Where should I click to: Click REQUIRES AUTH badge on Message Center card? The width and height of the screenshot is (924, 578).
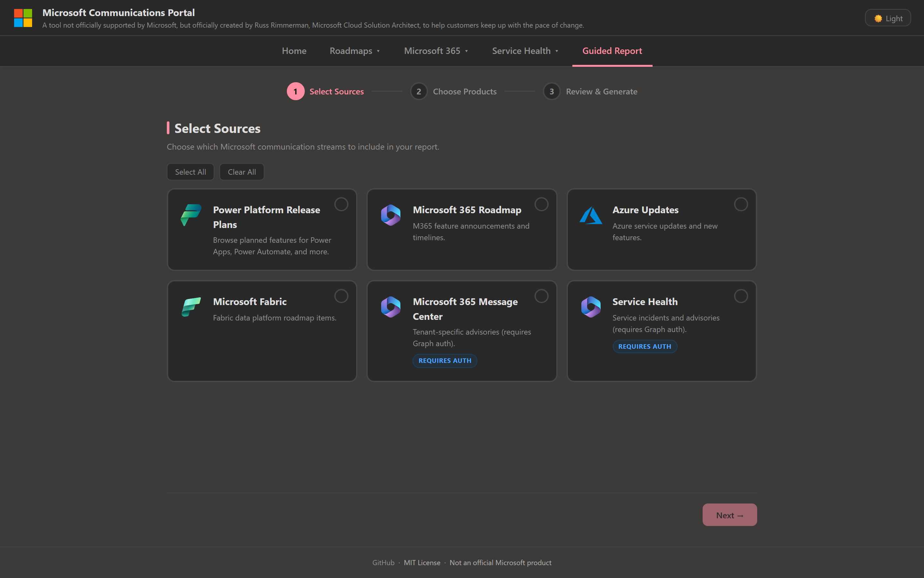coord(445,361)
